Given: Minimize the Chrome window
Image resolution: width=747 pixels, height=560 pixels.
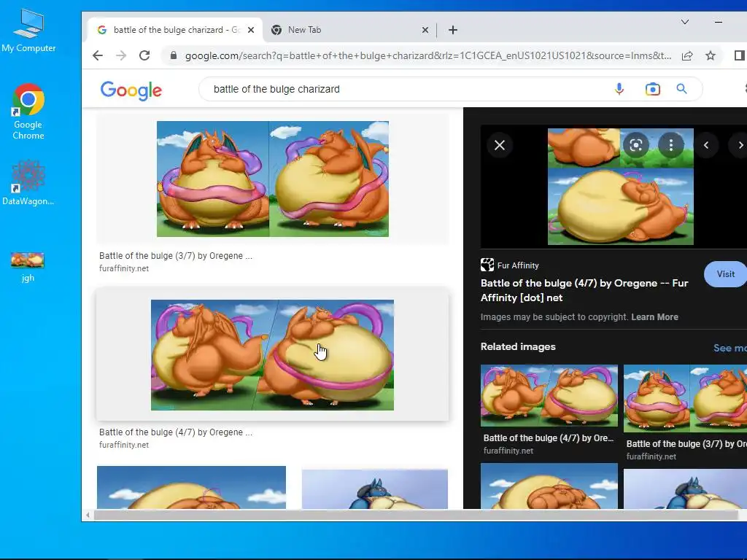Looking at the screenshot, I should 719,22.
